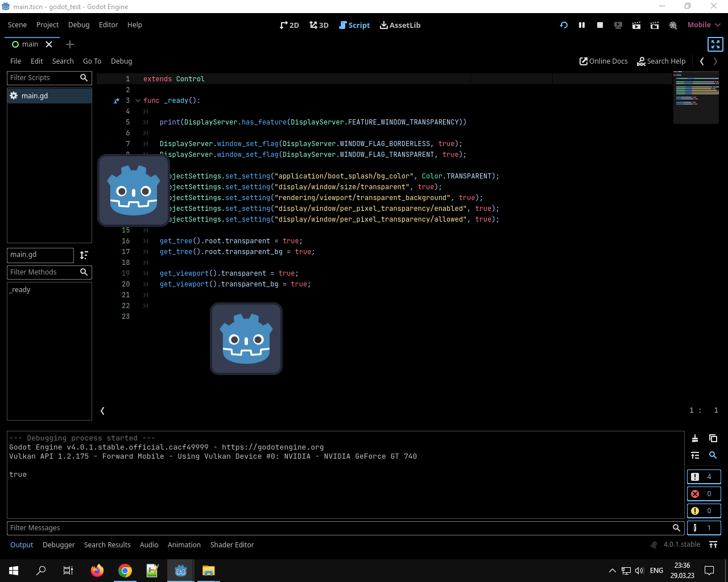
Task: Pause the running scene
Action: pyautogui.click(x=582, y=25)
